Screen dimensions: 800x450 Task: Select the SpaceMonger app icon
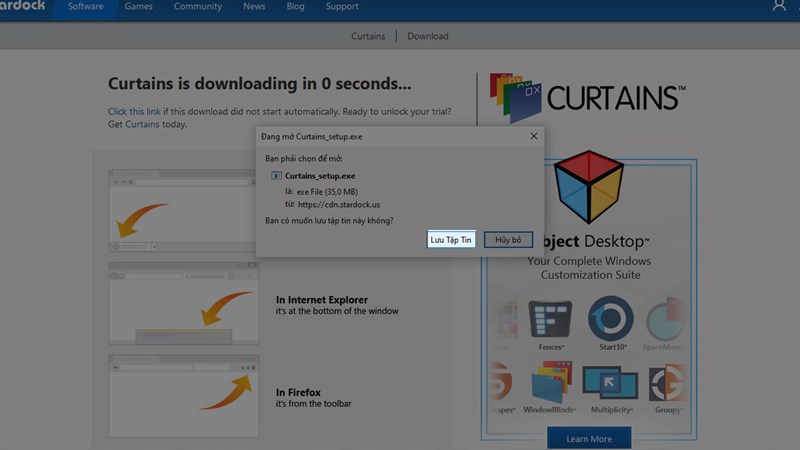[x=665, y=319]
